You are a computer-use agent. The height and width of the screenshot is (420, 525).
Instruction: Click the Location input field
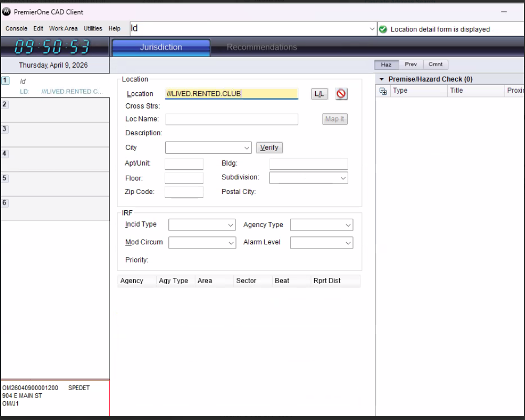[x=231, y=94]
